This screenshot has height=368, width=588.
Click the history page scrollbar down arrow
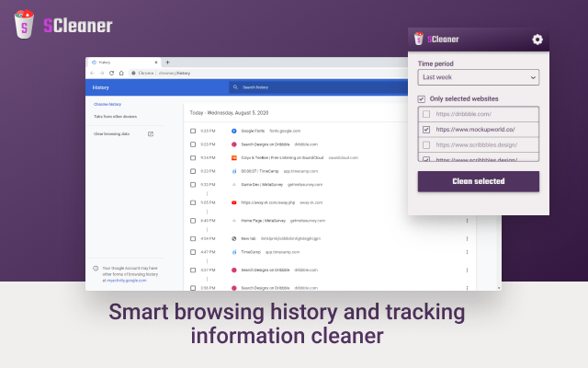(499, 288)
